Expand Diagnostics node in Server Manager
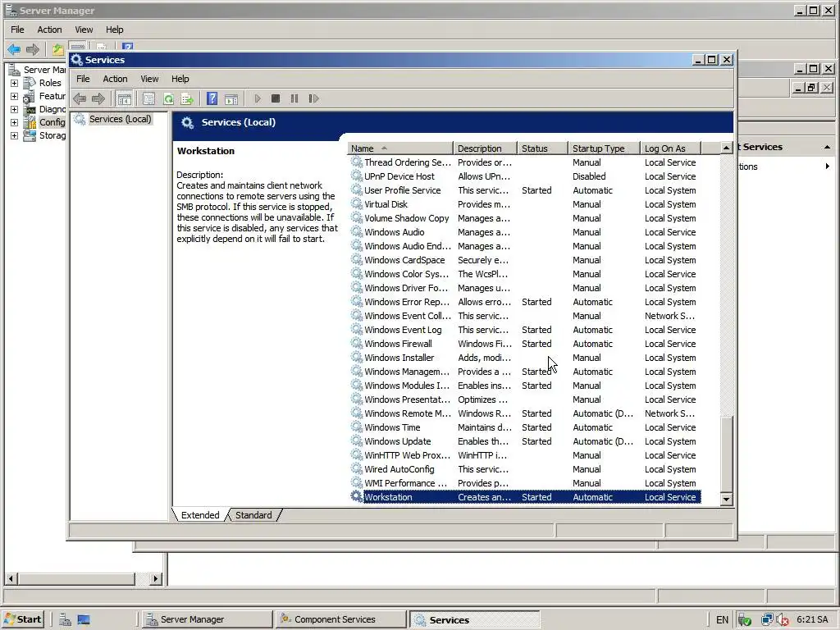This screenshot has height=630, width=840. click(15, 109)
